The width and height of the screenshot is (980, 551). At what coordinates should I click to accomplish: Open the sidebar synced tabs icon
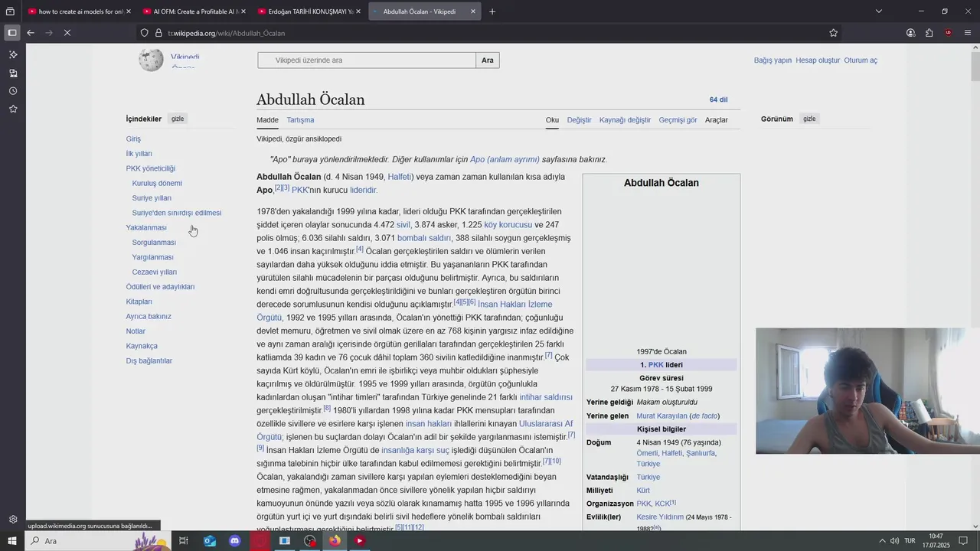point(13,73)
